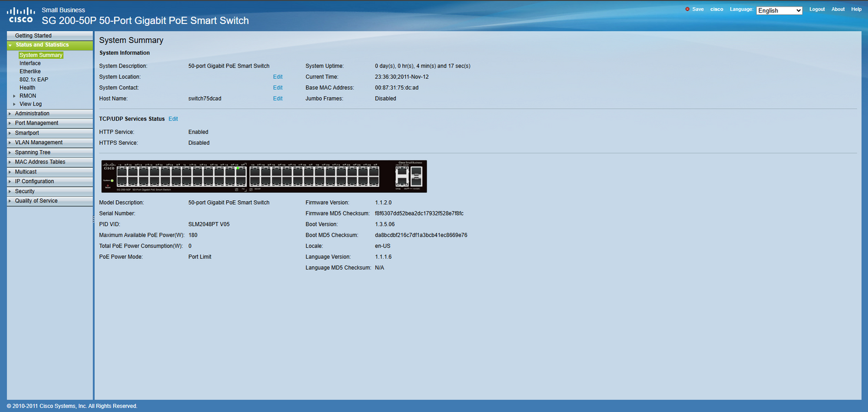Open the About link
868x412 pixels.
pyautogui.click(x=838, y=9)
